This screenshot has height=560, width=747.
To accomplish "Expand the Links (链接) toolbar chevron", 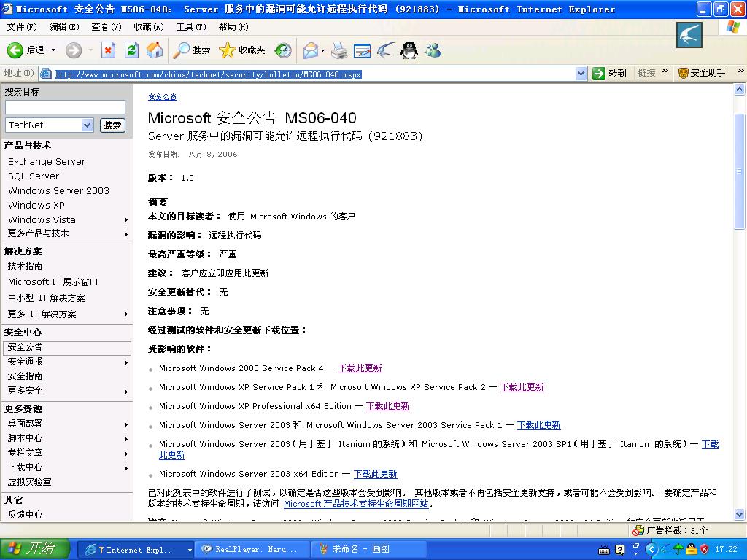I will point(665,71).
